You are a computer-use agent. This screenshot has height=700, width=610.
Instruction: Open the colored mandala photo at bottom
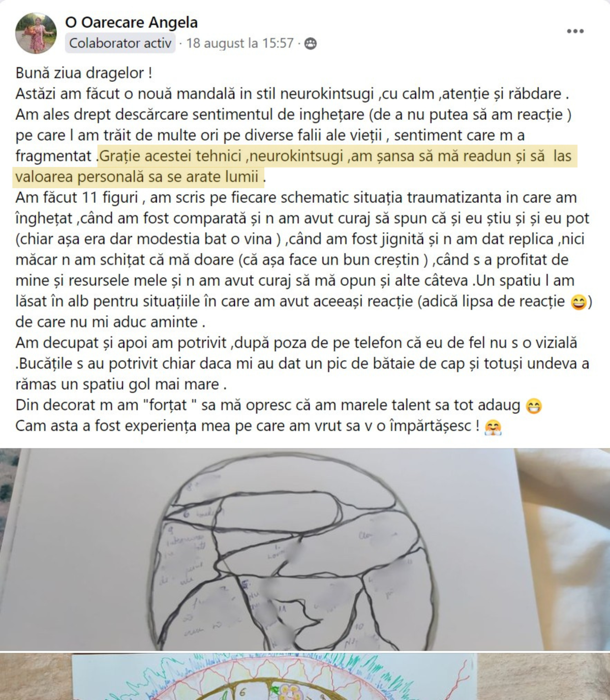coord(305,677)
